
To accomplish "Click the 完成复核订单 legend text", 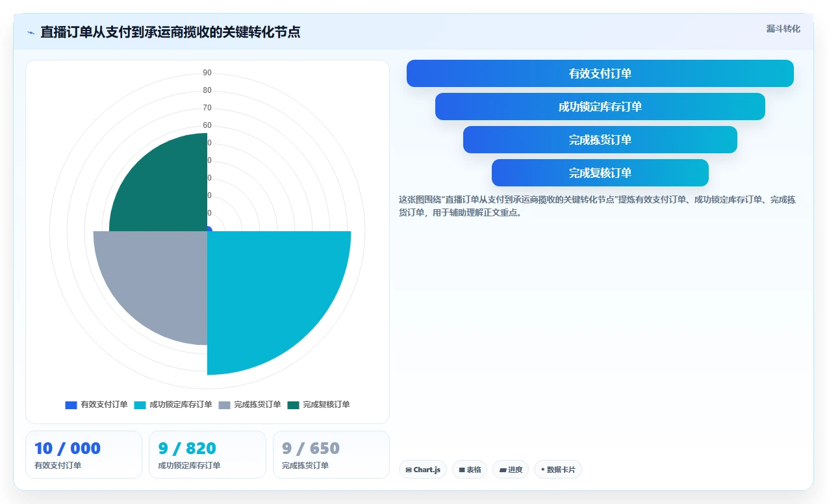I will (326, 405).
